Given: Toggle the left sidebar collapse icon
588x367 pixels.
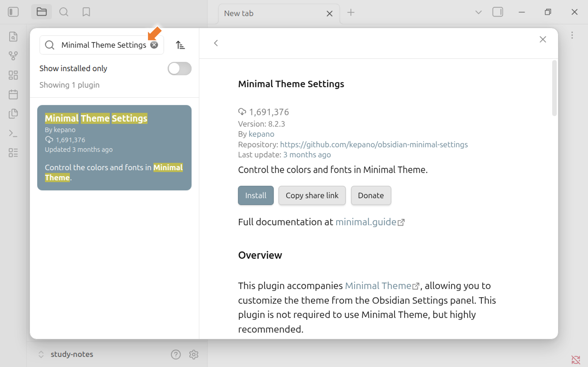Looking at the screenshot, I should (x=13, y=12).
